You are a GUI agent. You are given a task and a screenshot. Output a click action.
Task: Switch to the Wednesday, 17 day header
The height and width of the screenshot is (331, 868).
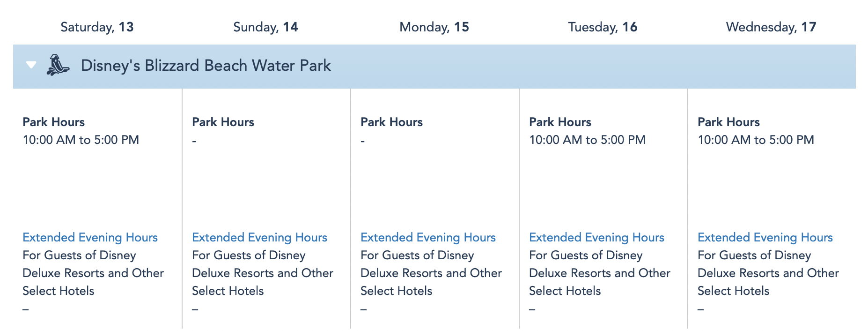coord(771,27)
